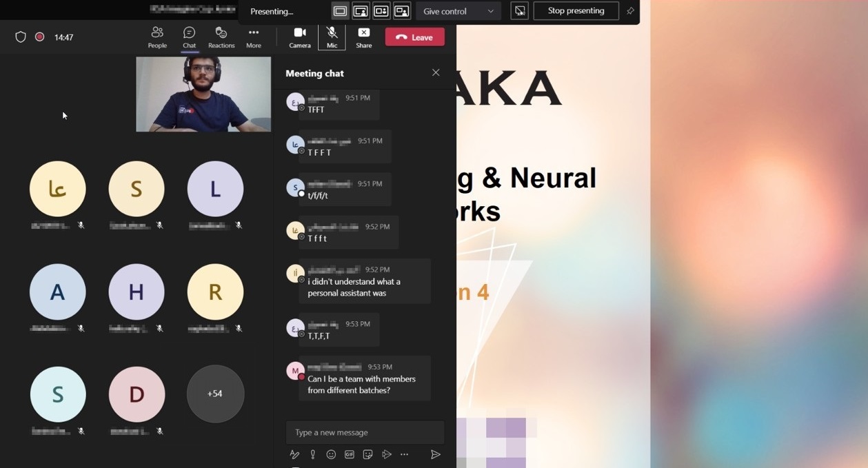Screen dimensions: 868x468
Task: Click the Presenting... status label
Action: tap(272, 11)
